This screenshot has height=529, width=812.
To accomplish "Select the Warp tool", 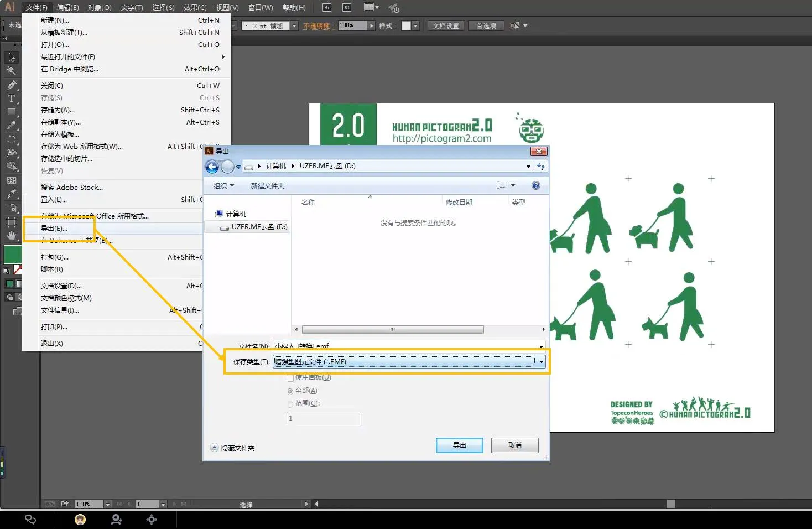I will [x=11, y=153].
